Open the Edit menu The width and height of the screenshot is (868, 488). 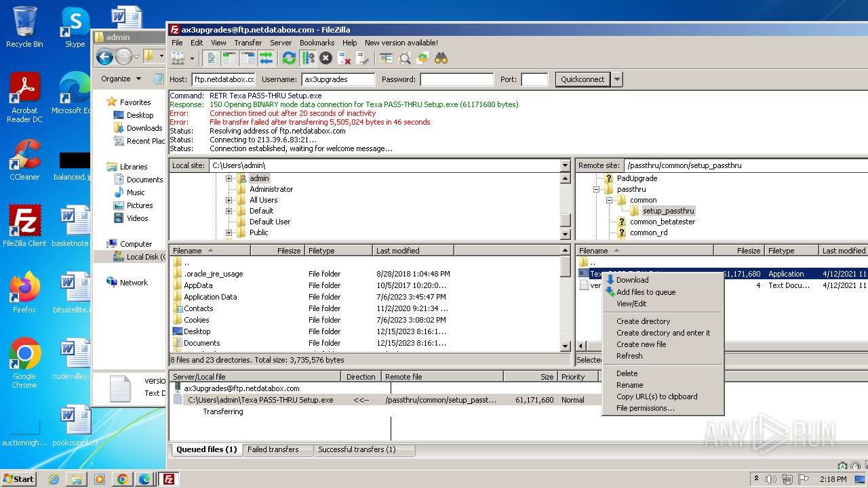coord(197,43)
